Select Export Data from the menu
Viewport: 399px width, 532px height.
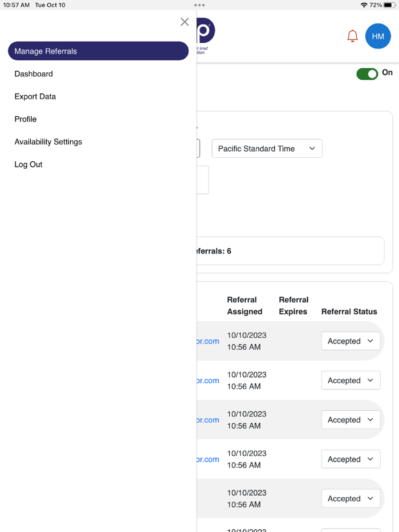click(x=35, y=96)
